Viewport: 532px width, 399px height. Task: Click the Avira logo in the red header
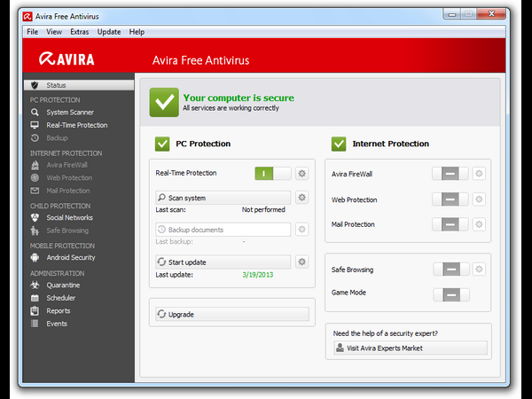click(x=66, y=59)
